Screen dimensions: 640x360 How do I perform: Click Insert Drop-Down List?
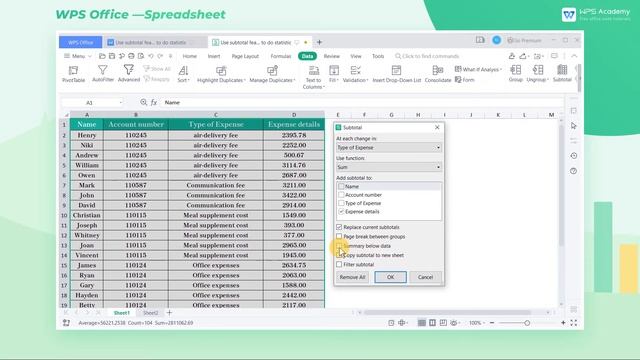(396, 74)
